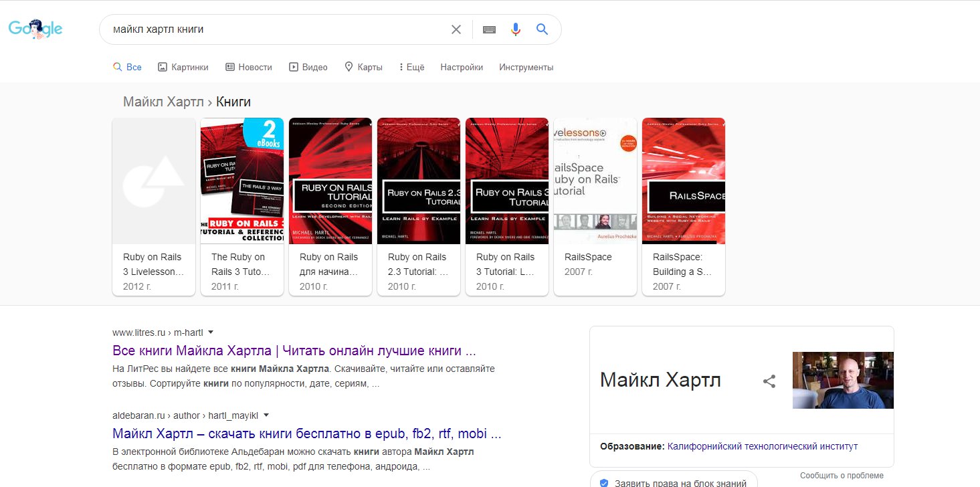Open Ruby on Rails 2.3 Tutorial card
The image size is (980, 487).
pos(419,207)
